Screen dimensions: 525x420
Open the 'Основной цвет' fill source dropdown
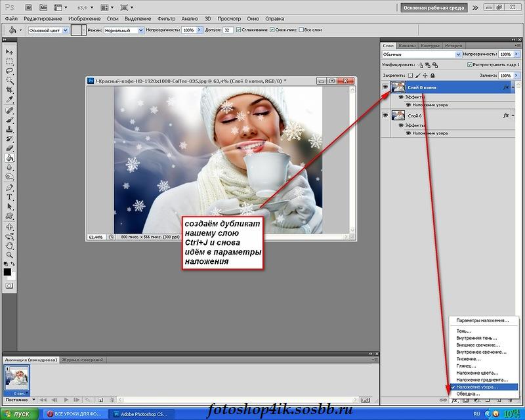coord(48,30)
